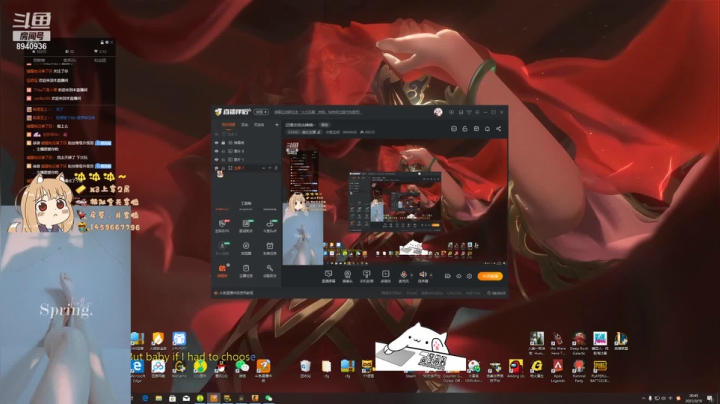The width and height of the screenshot is (720, 404).
Task: Open the taskbar clock
Action: pos(693,398)
